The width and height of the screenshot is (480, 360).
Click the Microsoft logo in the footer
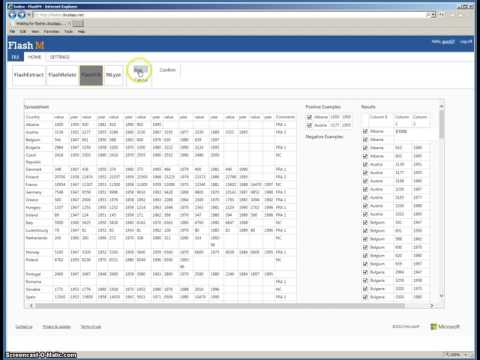[x=445, y=327]
